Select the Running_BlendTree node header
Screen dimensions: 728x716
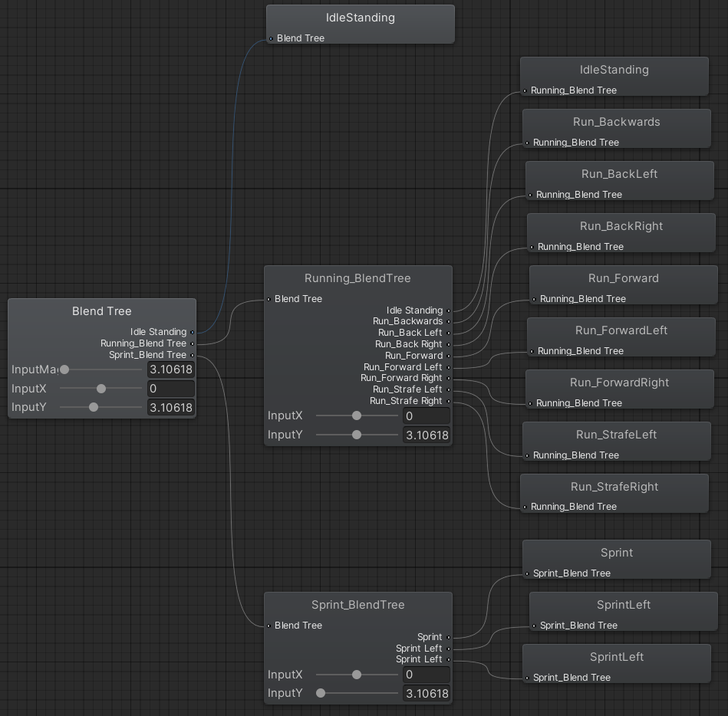[x=357, y=279]
